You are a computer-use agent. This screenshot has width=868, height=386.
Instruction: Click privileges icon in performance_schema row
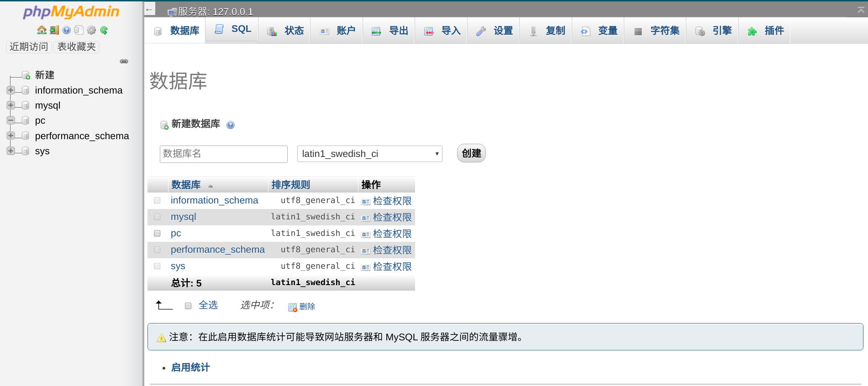(366, 251)
